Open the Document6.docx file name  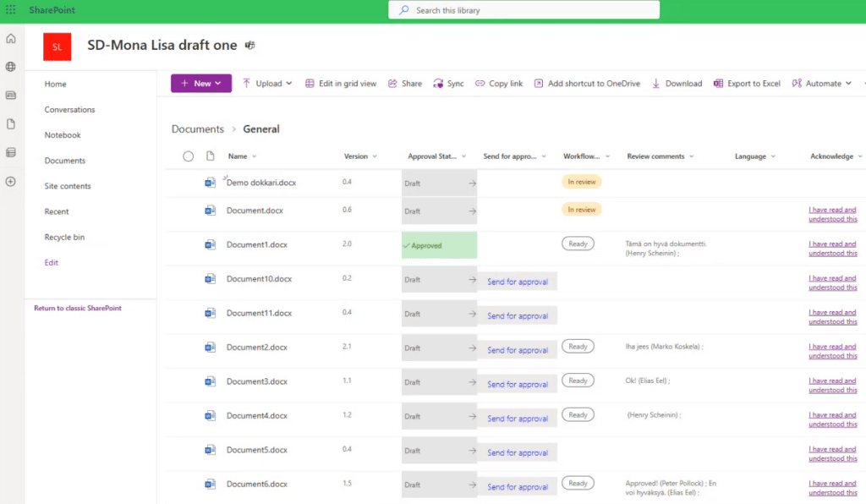pos(257,484)
